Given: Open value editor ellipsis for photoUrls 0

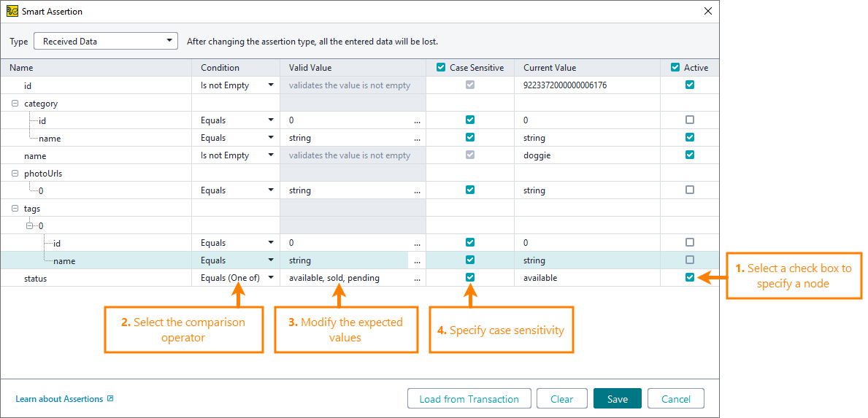Looking at the screenshot, I should (417, 190).
